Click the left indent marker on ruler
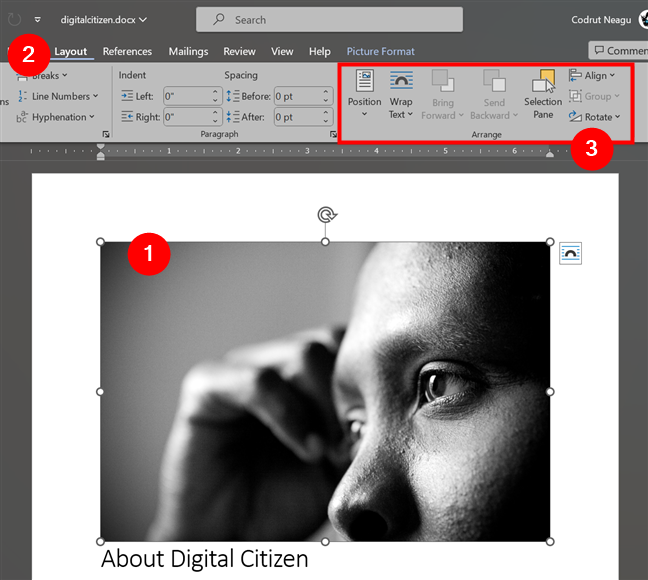This screenshot has width=648, height=580. [x=100, y=155]
